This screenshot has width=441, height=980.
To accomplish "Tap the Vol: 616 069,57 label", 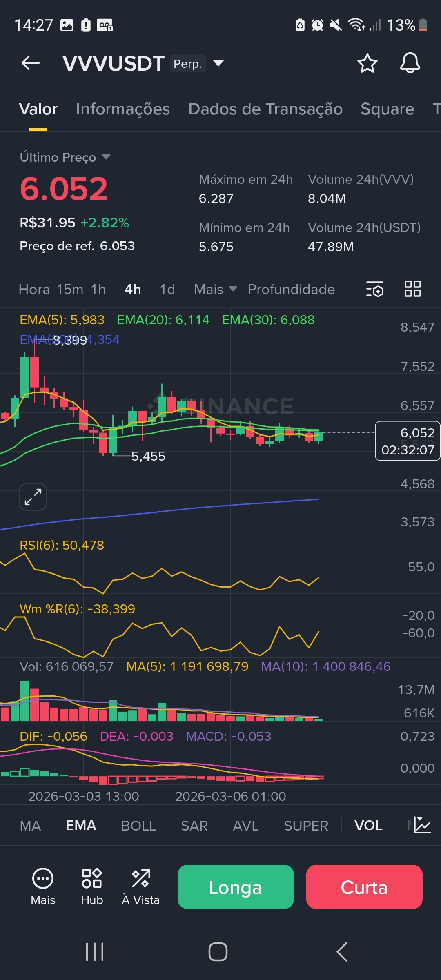I will pyautogui.click(x=67, y=666).
